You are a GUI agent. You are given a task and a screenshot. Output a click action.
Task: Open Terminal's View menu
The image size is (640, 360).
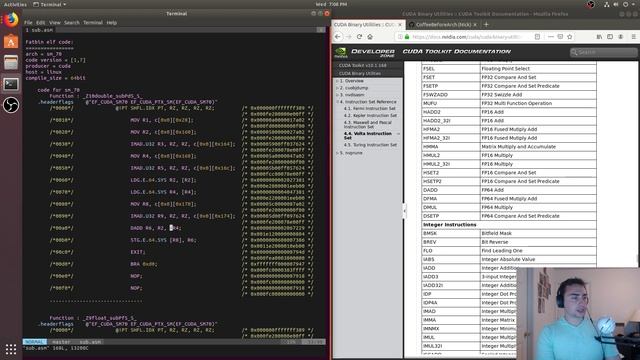(x=55, y=22)
